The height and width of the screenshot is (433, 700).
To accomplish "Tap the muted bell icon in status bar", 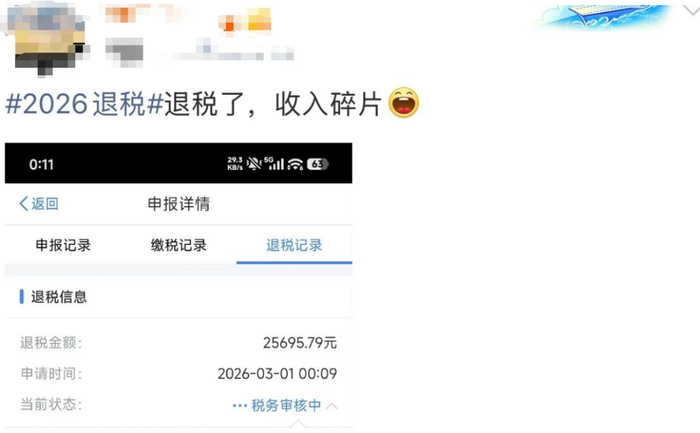I will click(x=254, y=164).
